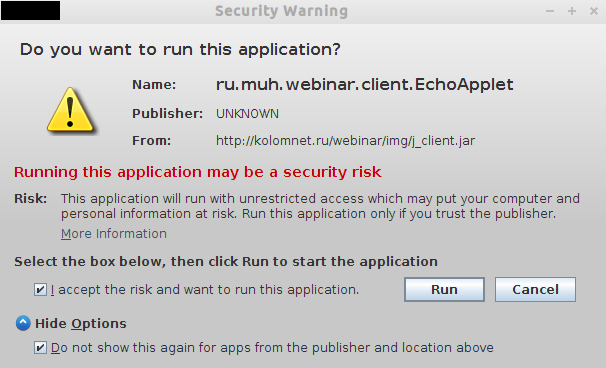606x368 pixels.
Task: Uncheck the accept the risk checkbox
Action: click(x=40, y=290)
